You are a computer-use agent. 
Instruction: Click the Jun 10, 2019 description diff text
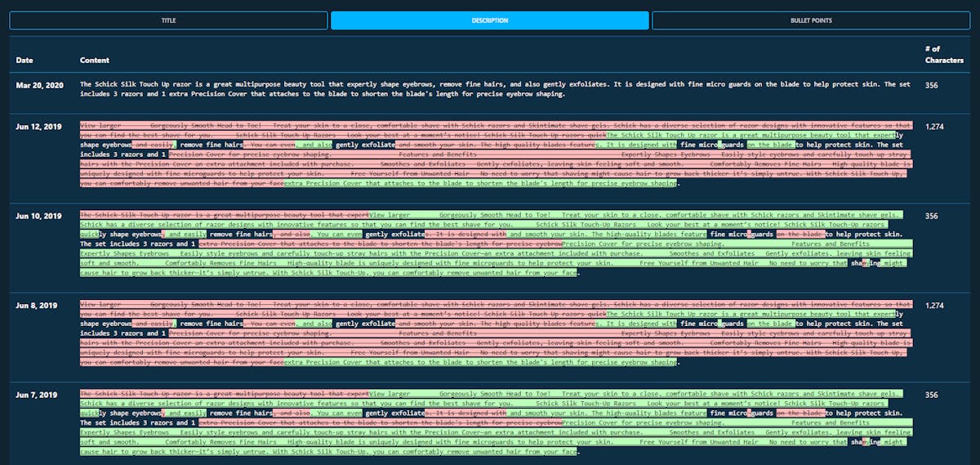[x=496, y=244]
